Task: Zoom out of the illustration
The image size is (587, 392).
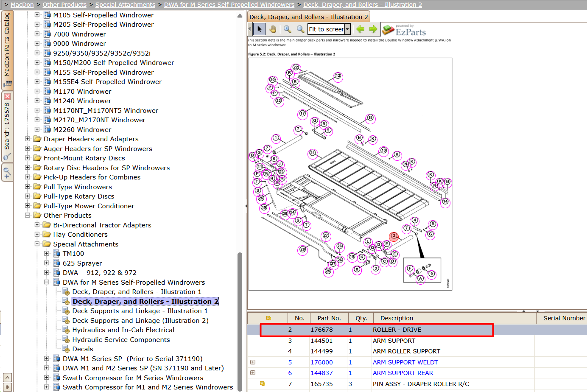Action: click(x=300, y=29)
